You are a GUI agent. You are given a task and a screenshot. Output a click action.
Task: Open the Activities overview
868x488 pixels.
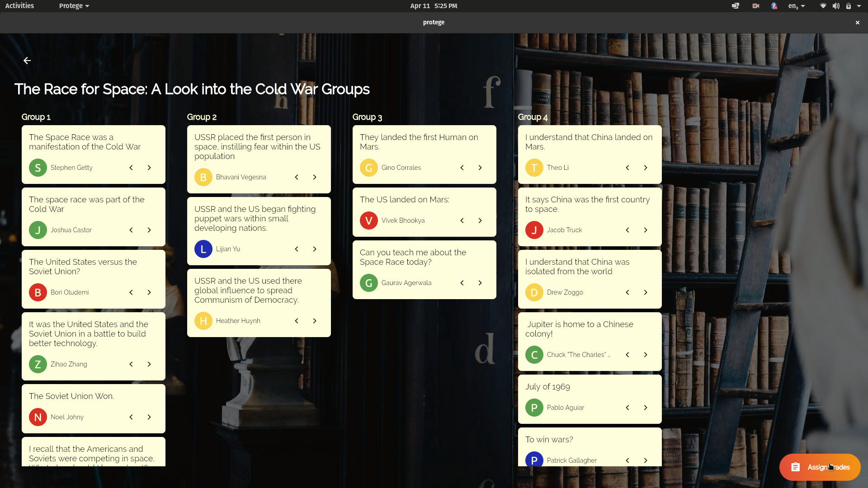tap(19, 6)
